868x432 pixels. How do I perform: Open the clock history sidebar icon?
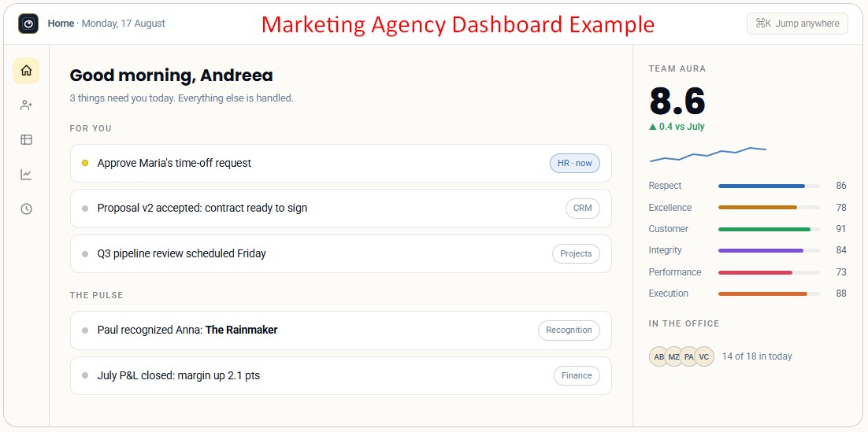click(26, 209)
